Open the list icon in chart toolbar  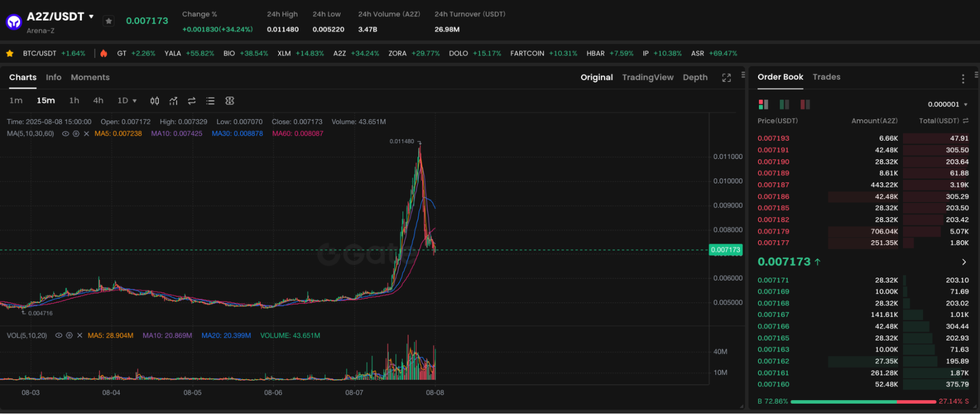pyautogui.click(x=210, y=101)
